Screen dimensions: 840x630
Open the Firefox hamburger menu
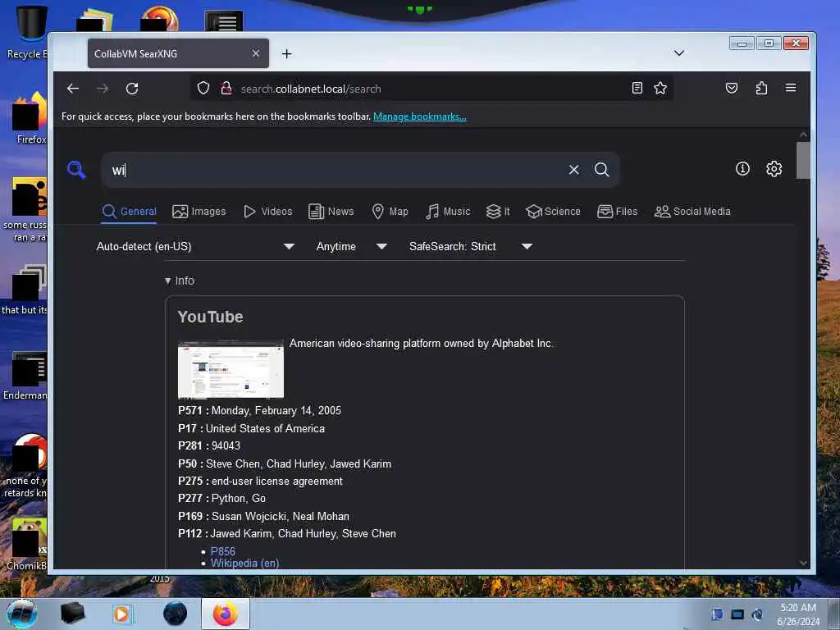click(791, 88)
